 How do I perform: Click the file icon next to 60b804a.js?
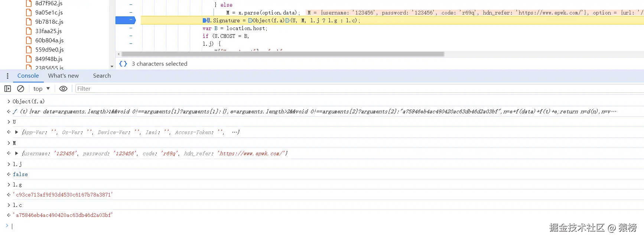click(x=29, y=40)
